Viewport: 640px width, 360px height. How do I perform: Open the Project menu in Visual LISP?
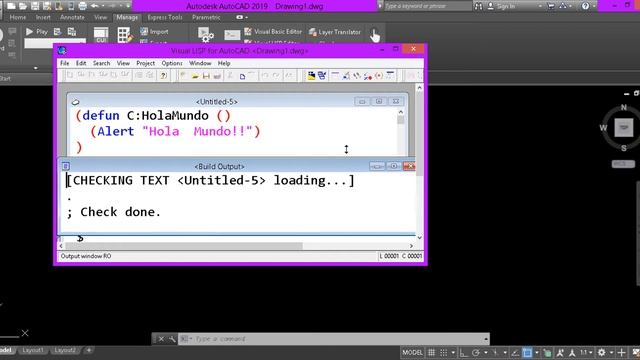click(x=145, y=63)
